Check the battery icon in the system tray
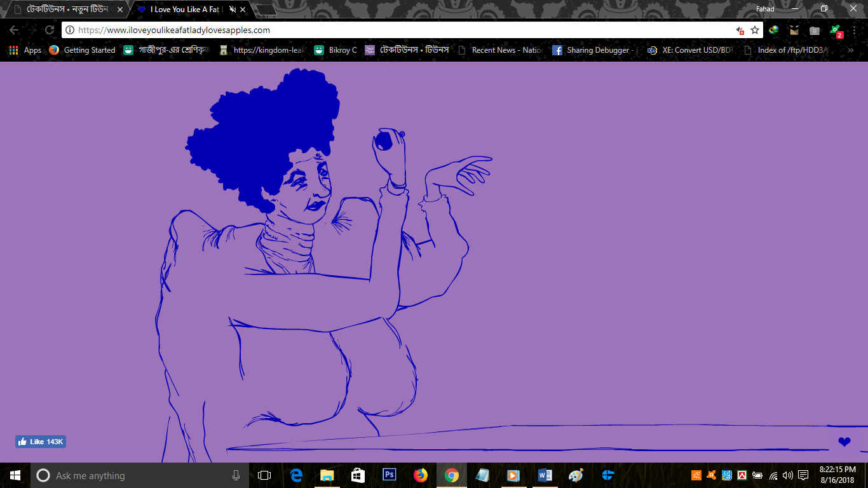The height and width of the screenshot is (488, 868). pyautogui.click(x=757, y=475)
